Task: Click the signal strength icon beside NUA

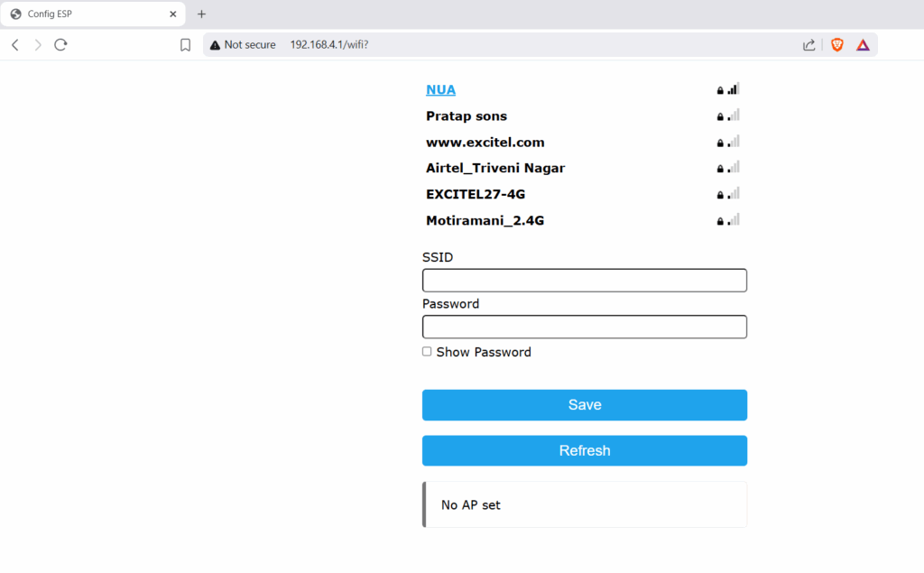Action: pos(733,88)
